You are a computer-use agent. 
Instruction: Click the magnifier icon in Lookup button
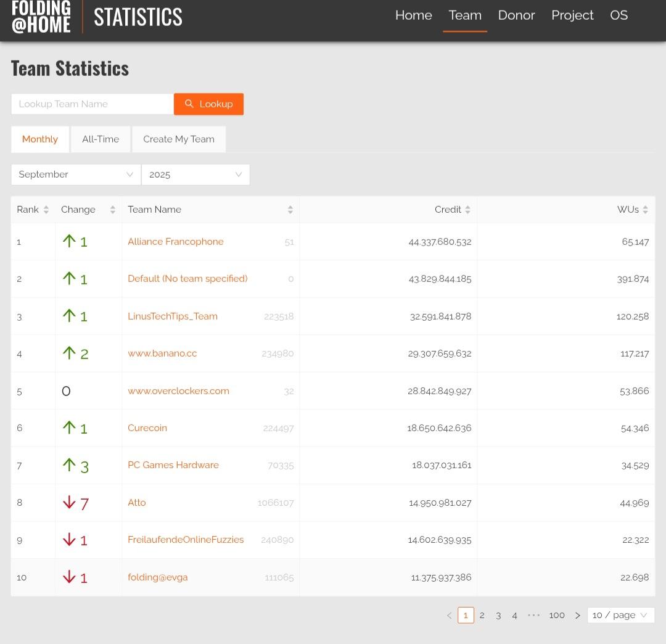pyautogui.click(x=189, y=104)
